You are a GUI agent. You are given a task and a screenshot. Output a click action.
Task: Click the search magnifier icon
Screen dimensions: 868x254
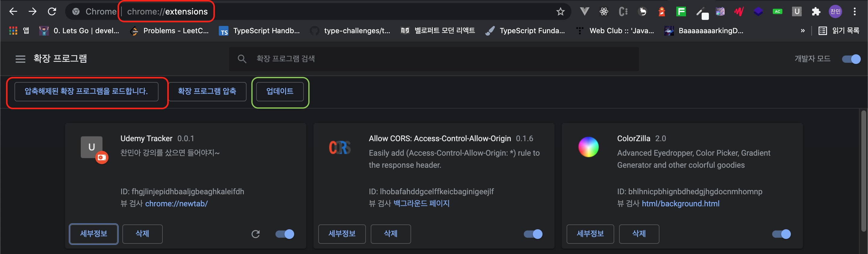(242, 59)
